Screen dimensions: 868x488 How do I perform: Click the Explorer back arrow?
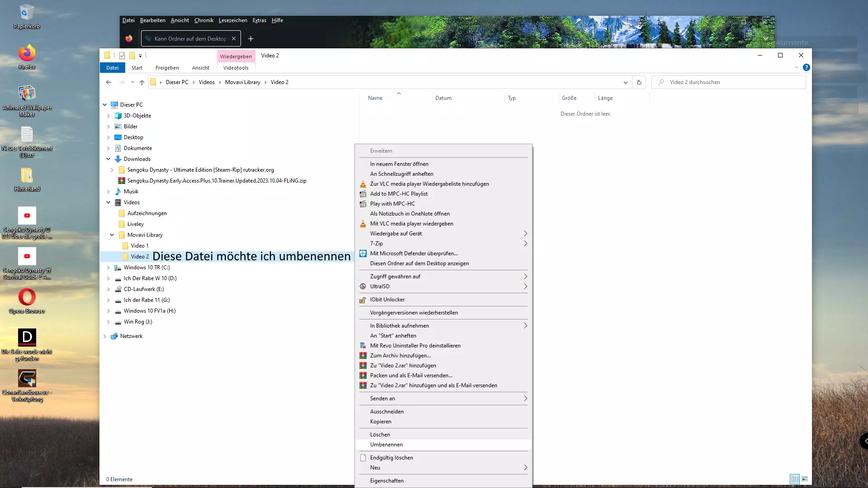(108, 82)
